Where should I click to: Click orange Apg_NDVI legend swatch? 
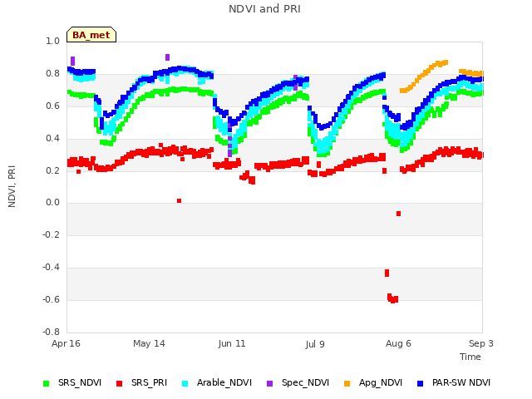(347, 383)
